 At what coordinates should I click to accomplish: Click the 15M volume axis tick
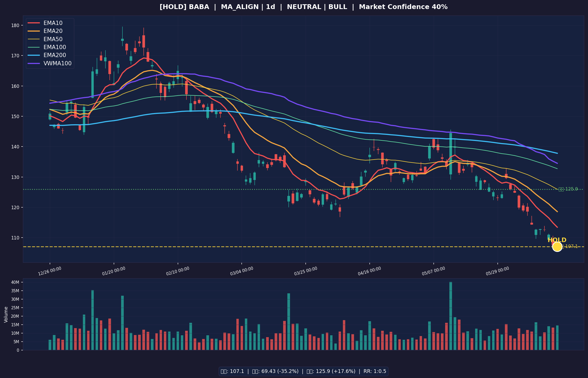click(15, 325)
